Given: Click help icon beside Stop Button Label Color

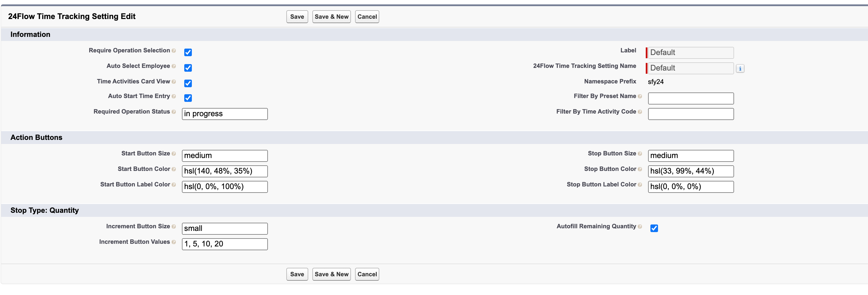Looking at the screenshot, I should click(640, 185).
